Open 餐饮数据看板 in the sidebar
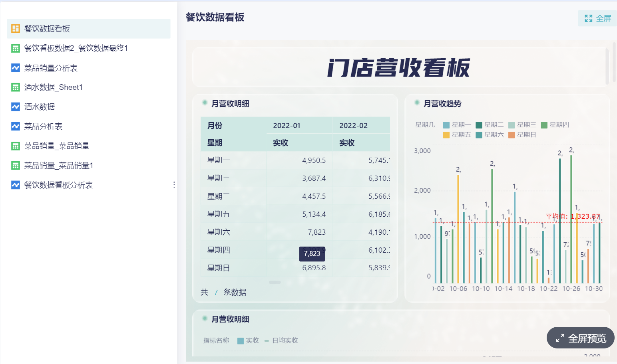The width and height of the screenshot is (617, 364). coord(89,28)
